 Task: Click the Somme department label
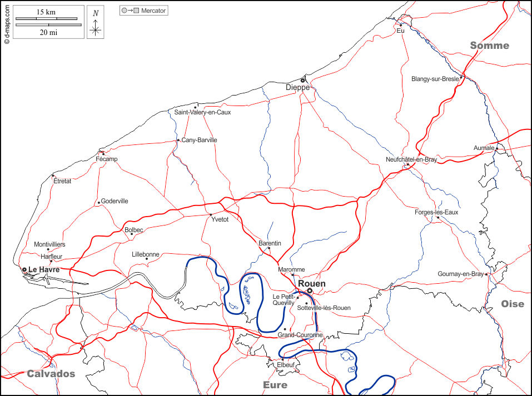point(490,46)
